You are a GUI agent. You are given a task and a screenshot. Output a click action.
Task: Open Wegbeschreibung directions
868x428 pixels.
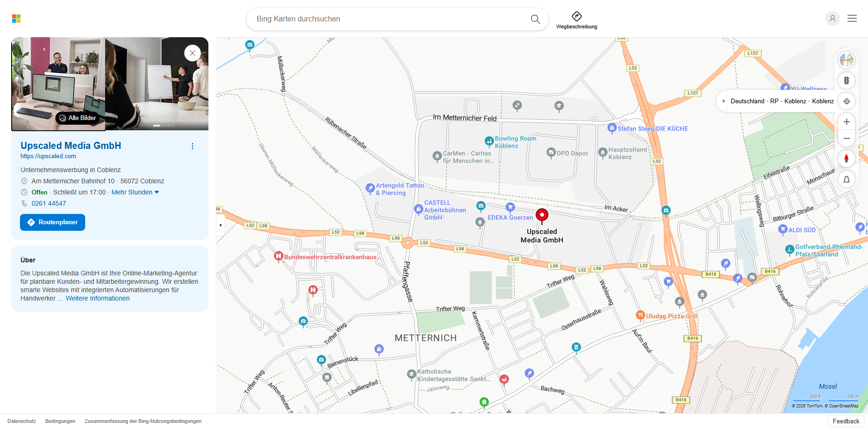tap(577, 20)
